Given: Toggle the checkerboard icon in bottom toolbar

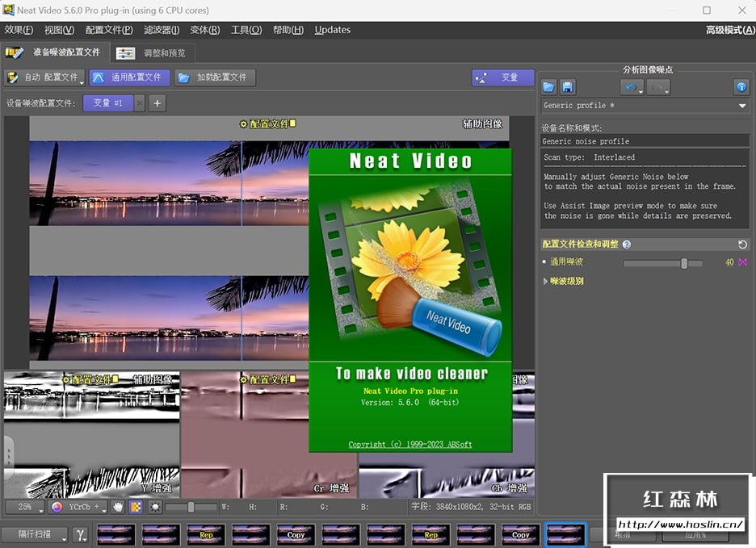Looking at the screenshot, I should (x=136, y=507).
